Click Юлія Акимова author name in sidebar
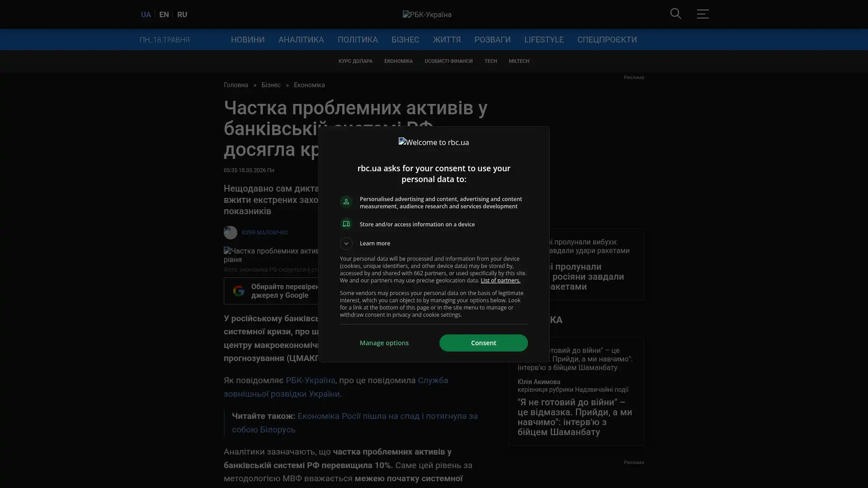Screen dimensions: 868x488 coord(538,382)
